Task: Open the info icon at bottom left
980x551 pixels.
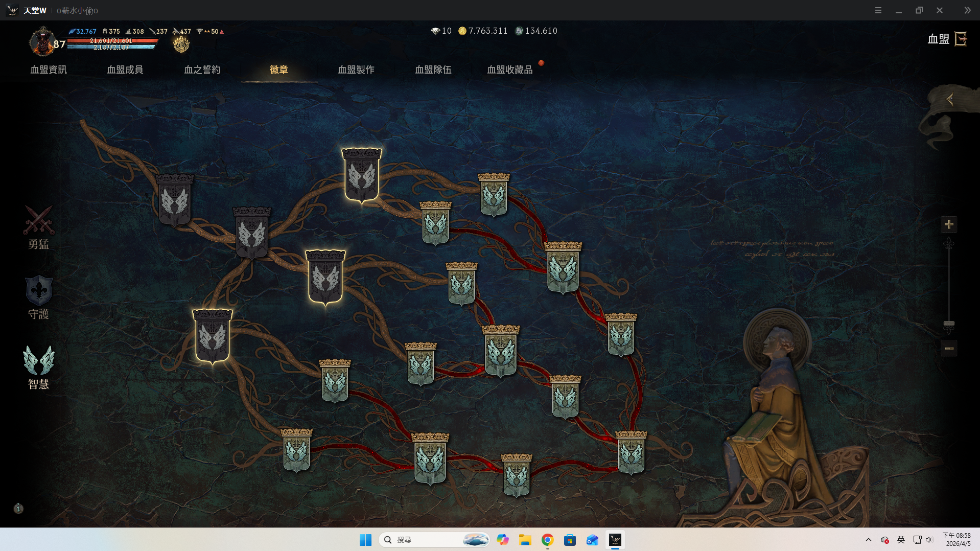Action: point(18,508)
